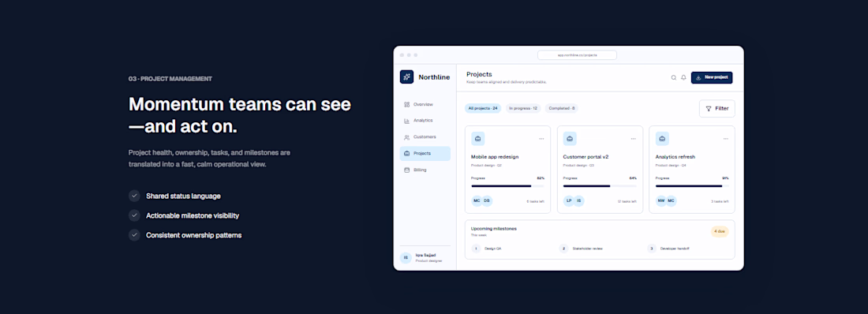Select the In progress · 12 tab
Screen dimensions: 868x314
(x=523, y=109)
